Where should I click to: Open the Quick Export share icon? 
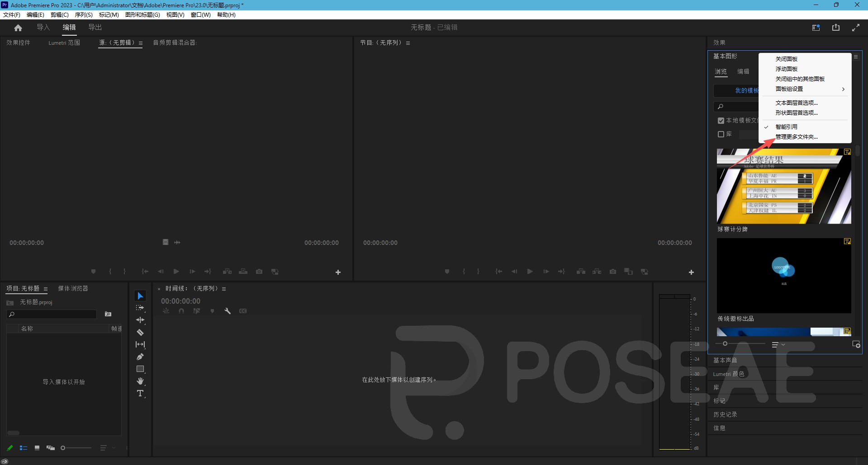coord(836,28)
